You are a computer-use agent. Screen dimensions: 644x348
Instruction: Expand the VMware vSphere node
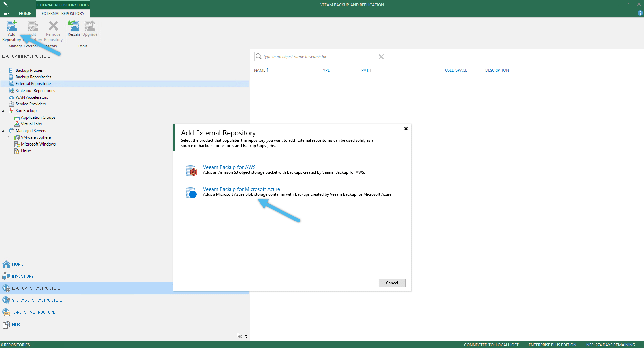pos(9,137)
